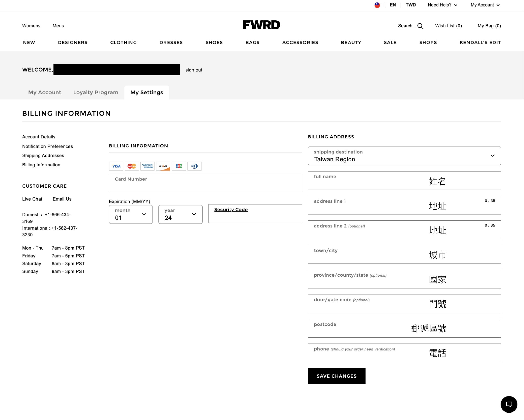The height and width of the screenshot is (420, 524).
Task: Click the Womens link
Action: [31, 26]
